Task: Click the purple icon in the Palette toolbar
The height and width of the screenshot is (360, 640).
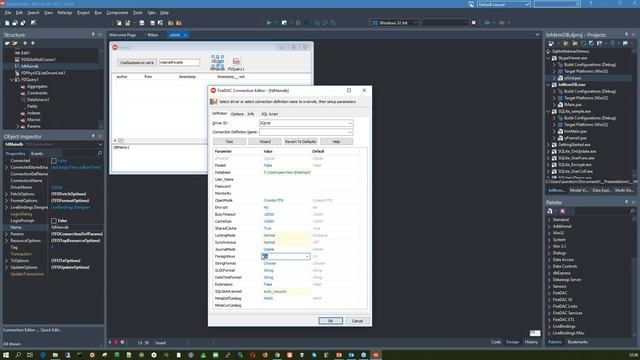Action: 562,211
